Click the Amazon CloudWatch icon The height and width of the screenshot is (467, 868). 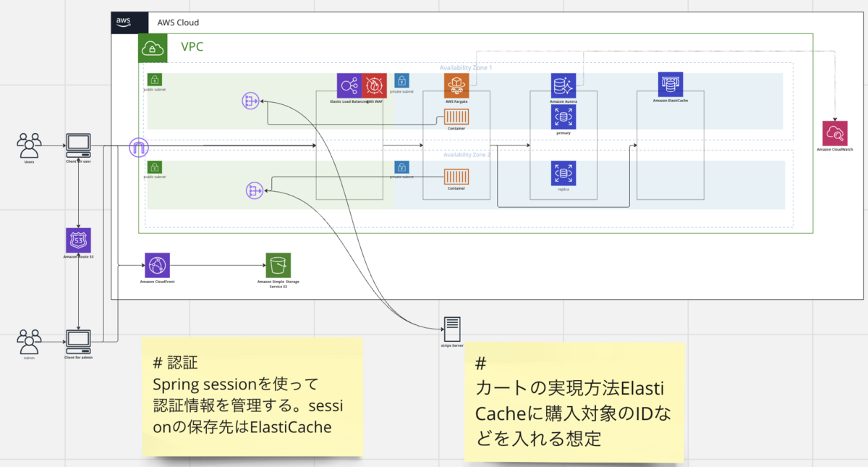[835, 133]
